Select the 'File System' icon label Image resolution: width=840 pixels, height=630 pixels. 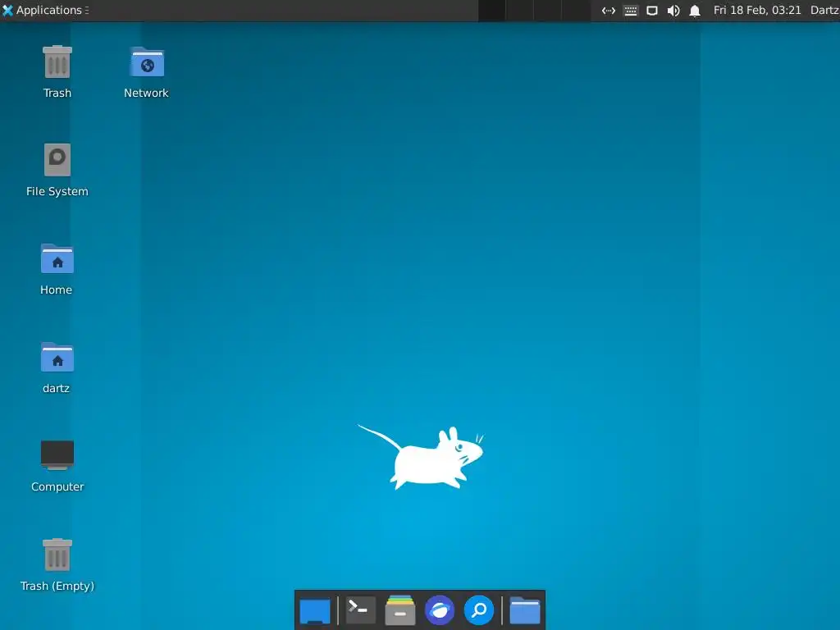pos(57,191)
